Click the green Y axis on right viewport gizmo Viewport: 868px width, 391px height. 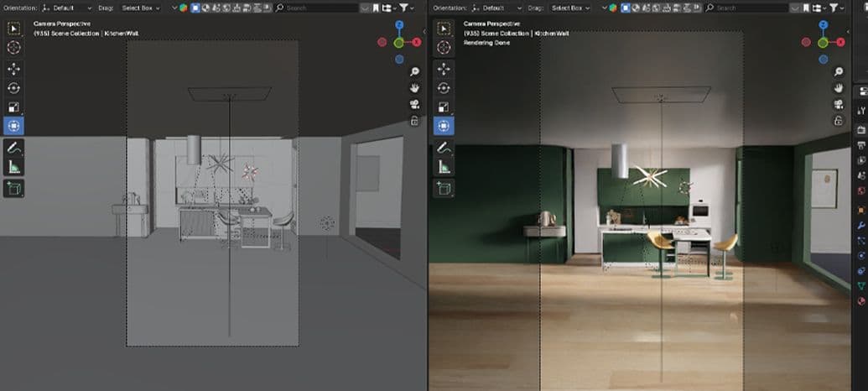click(824, 43)
